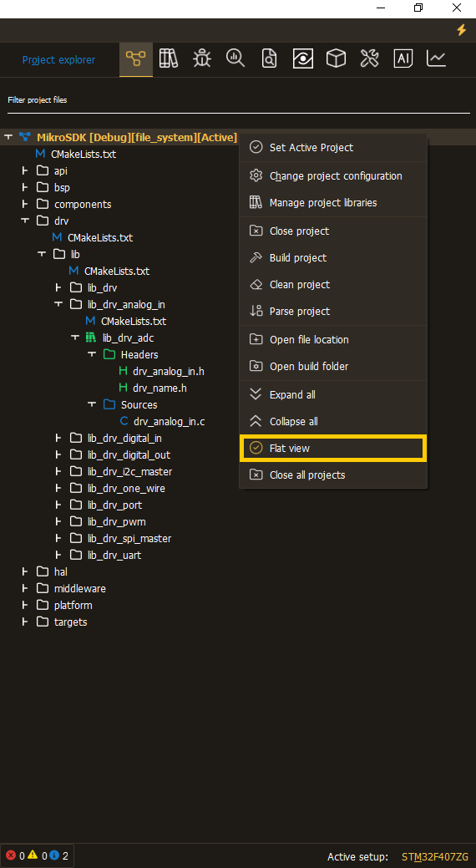Minimize the window
The height and width of the screenshot is (868, 476).
pos(380,8)
